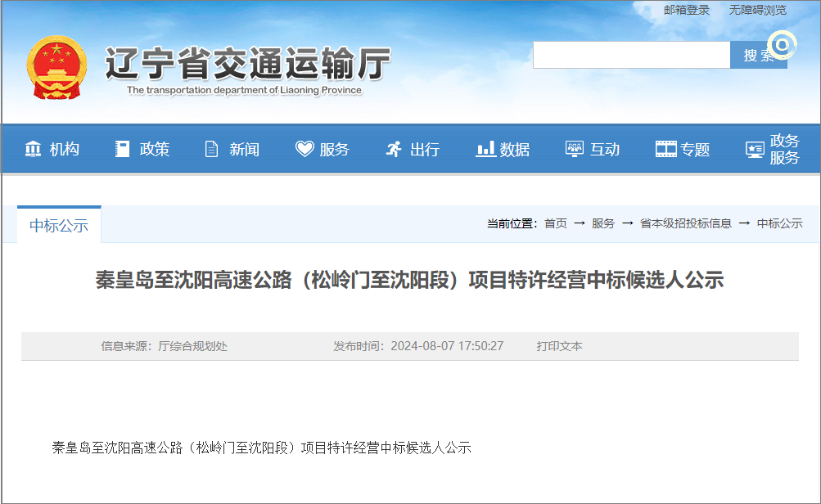Click the 机构 building icon
This screenshot has height=504, width=821.
(x=34, y=149)
